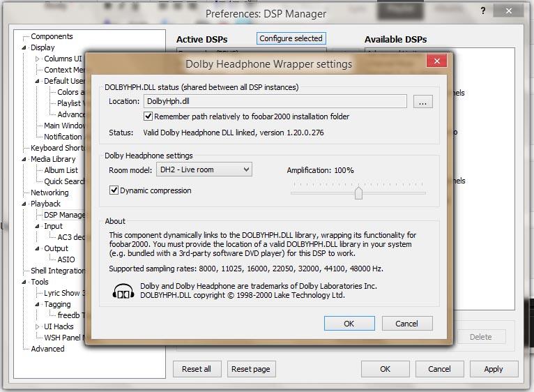Close the Dolby Headphone Wrapper settings dialog

click(436, 61)
